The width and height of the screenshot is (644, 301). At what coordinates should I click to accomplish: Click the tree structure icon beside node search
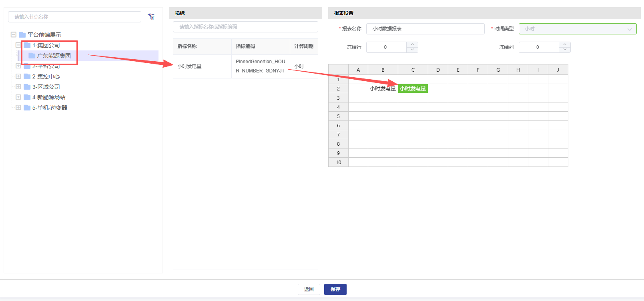point(151,17)
